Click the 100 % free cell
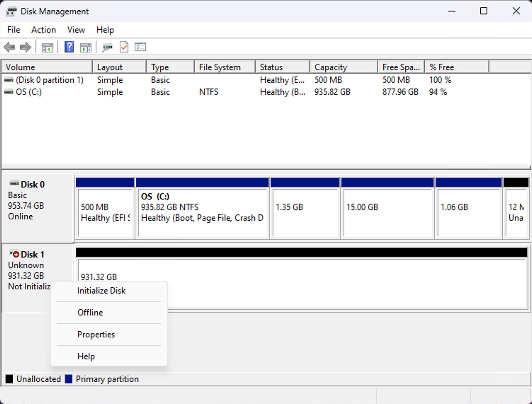Viewport: 532px width, 404px height. [x=440, y=80]
